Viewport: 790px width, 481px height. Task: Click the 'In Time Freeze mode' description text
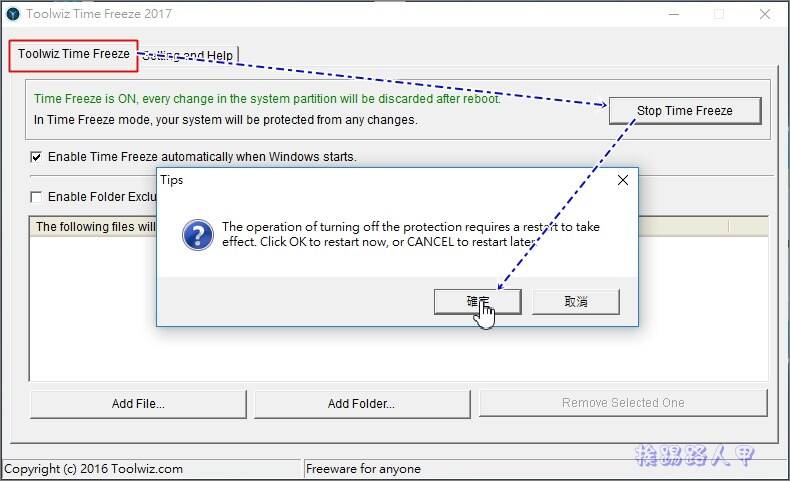pyautogui.click(x=225, y=120)
